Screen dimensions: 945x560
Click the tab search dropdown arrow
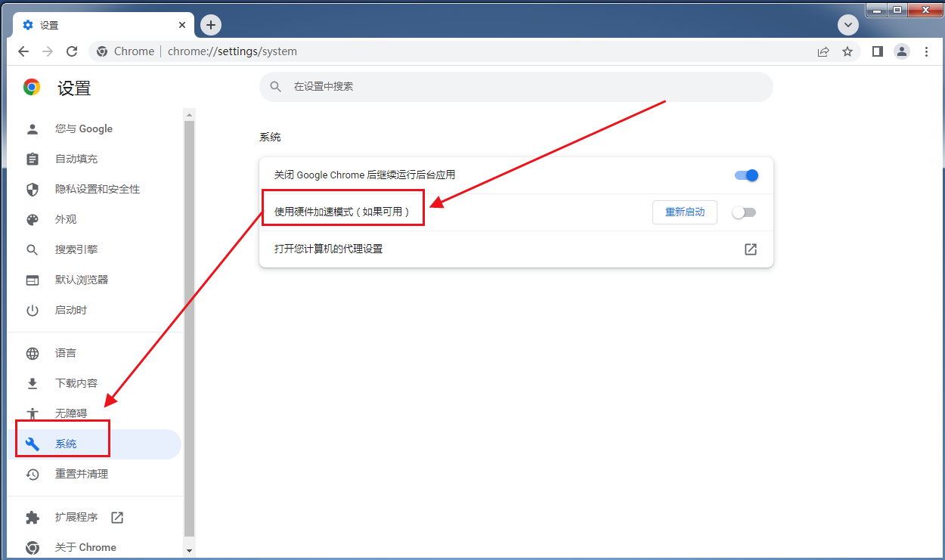[x=848, y=25]
